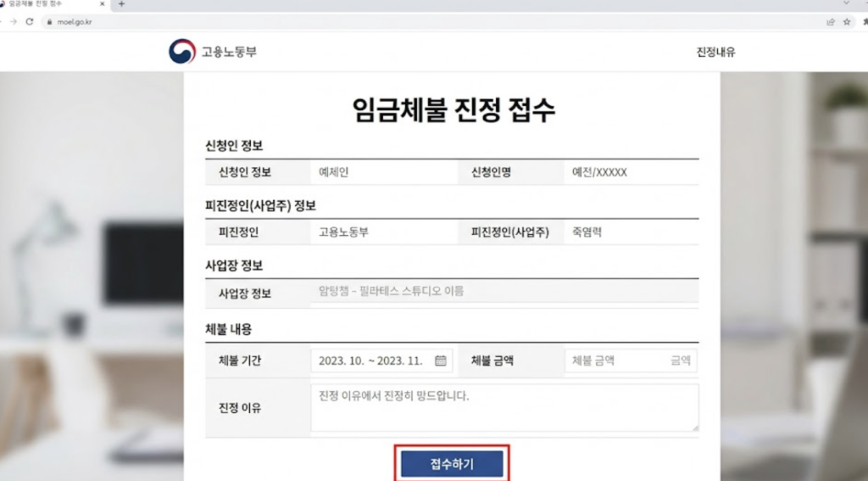
Task: Click the share icon in address bar
Action: coord(831,21)
